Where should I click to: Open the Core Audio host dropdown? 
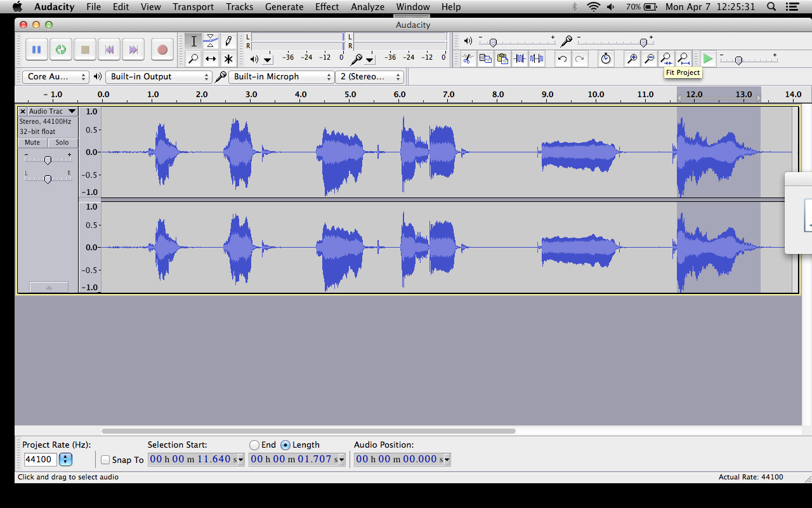[x=56, y=76]
